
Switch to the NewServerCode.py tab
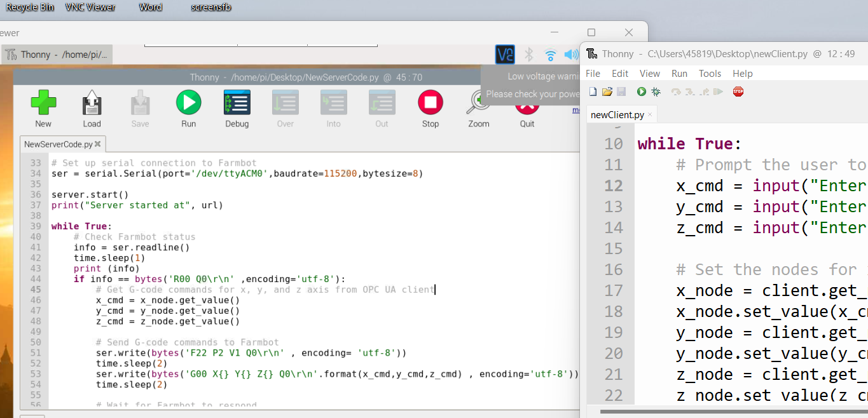(57, 144)
